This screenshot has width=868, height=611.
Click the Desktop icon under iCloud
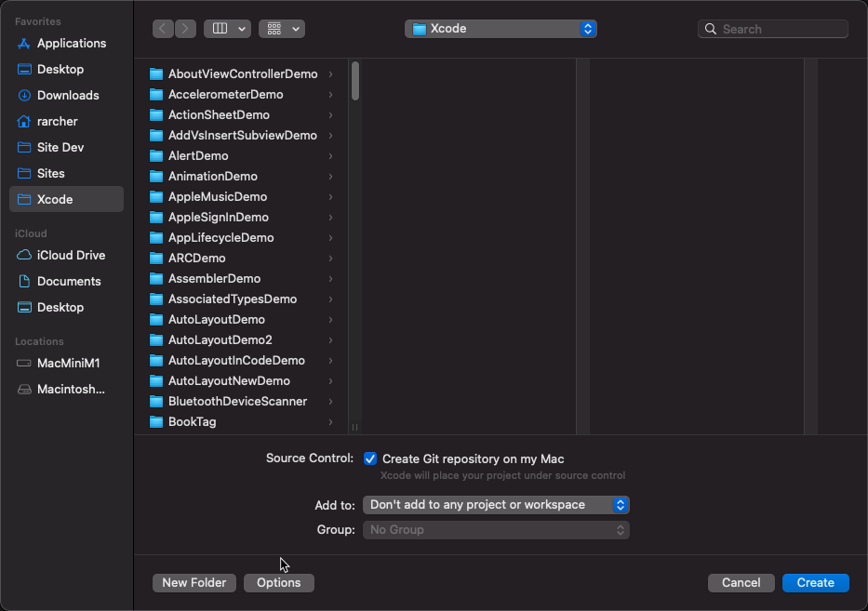[x=24, y=307]
